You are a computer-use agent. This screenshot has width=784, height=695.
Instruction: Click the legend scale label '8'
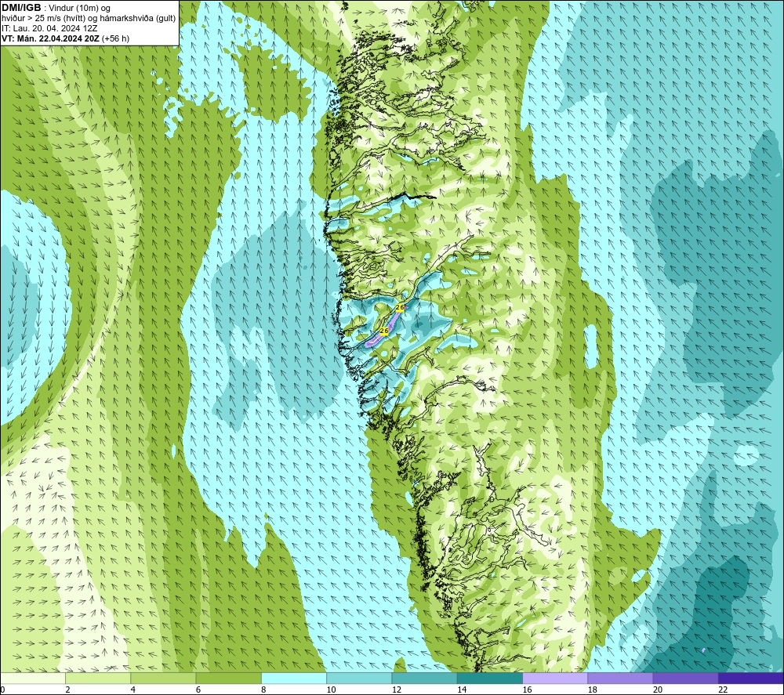click(x=263, y=690)
